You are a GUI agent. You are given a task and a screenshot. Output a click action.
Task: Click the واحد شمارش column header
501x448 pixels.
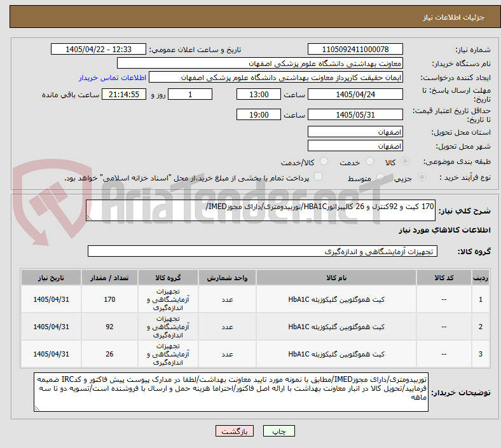[x=227, y=278]
